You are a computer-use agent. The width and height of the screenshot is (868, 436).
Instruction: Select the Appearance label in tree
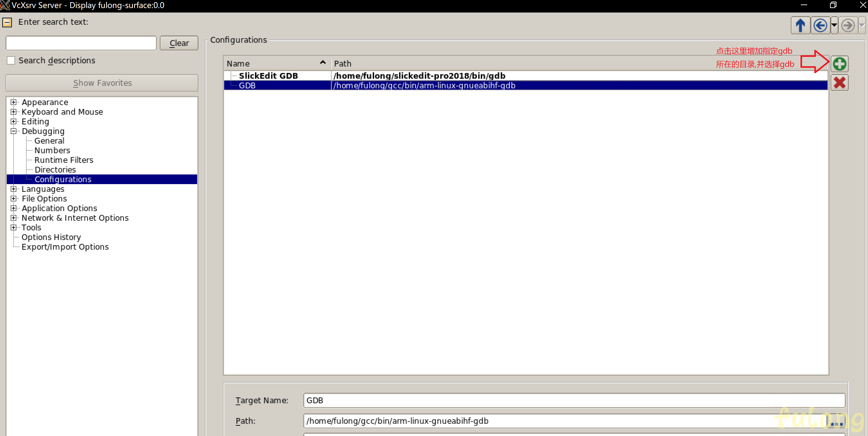[x=45, y=102]
